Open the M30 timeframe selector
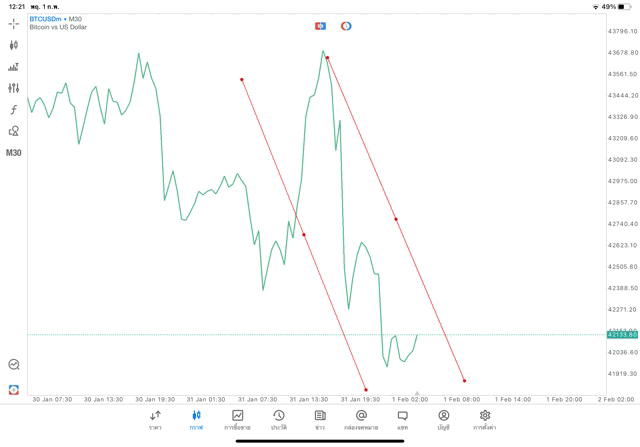Image resolution: width=640 pixels, height=447 pixels. pyautogui.click(x=14, y=153)
